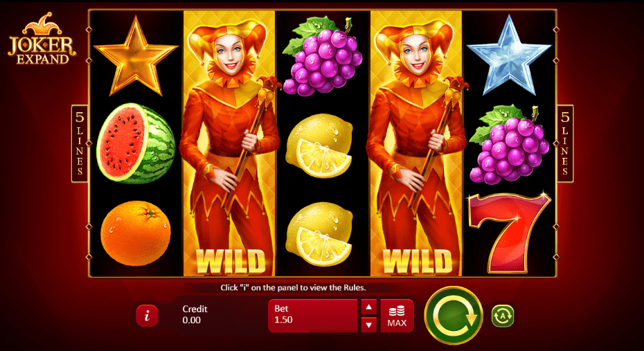Click the red seven symbol
The image size is (644, 351).
tap(509, 233)
